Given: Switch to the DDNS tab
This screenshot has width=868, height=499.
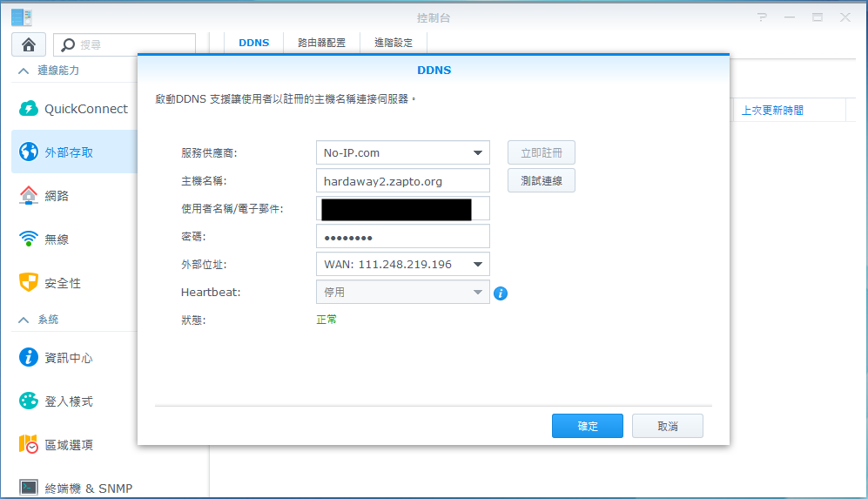Looking at the screenshot, I should pyautogui.click(x=254, y=43).
